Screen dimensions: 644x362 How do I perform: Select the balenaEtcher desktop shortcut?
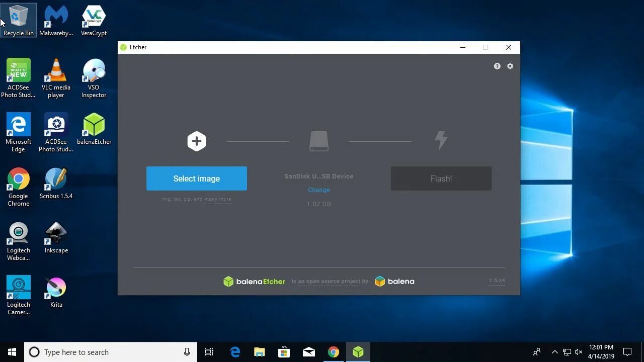point(94,129)
